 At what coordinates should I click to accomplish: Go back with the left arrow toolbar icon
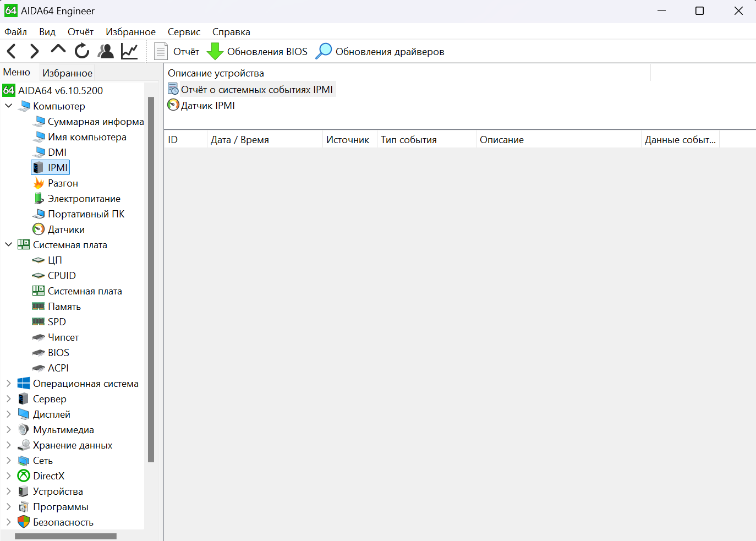pyautogui.click(x=11, y=52)
